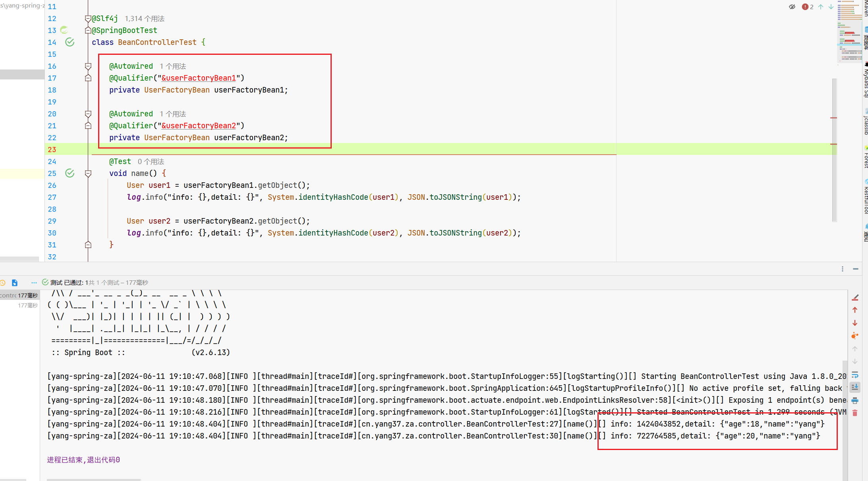Click the editor code minimap preview
The image size is (868, 481).
click(x=849, y=32)
